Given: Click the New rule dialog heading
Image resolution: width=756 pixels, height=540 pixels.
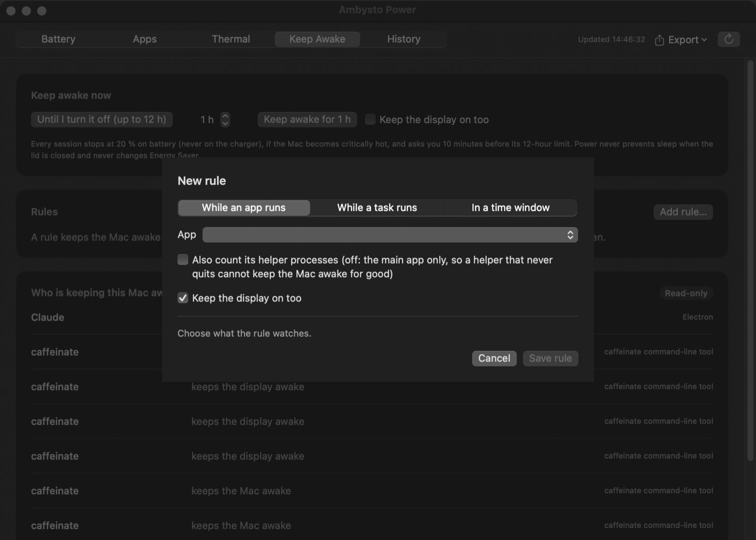Looking at the screenshot, I should coord(202,181).
